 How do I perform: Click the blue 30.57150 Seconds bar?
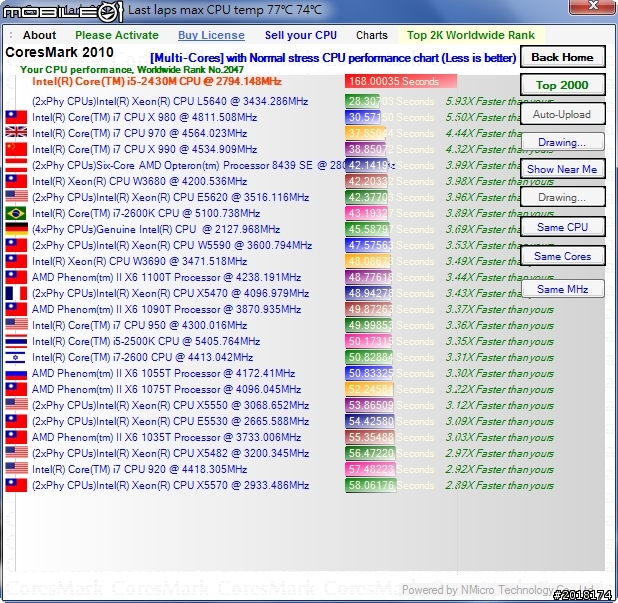pyautogui.click(x=363, y=117)
